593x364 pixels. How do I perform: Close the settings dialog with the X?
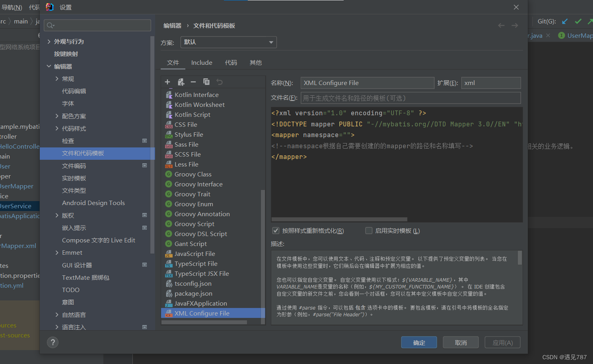516,7
